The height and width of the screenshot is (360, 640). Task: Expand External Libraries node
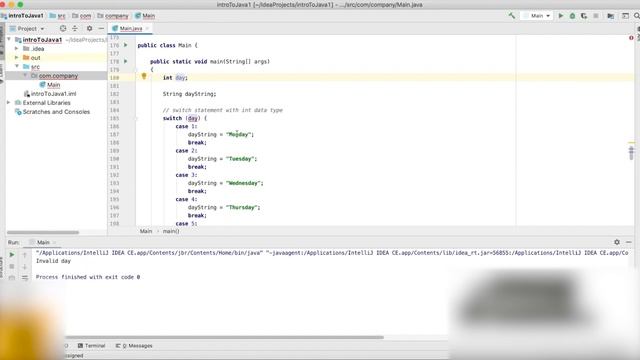pyautogui.click(x=9, y=102)
